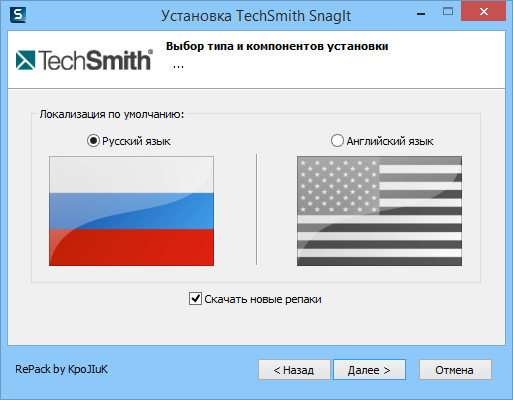The image size is (513, 400).
Task: Close the installer window
Action: (483, 11)
